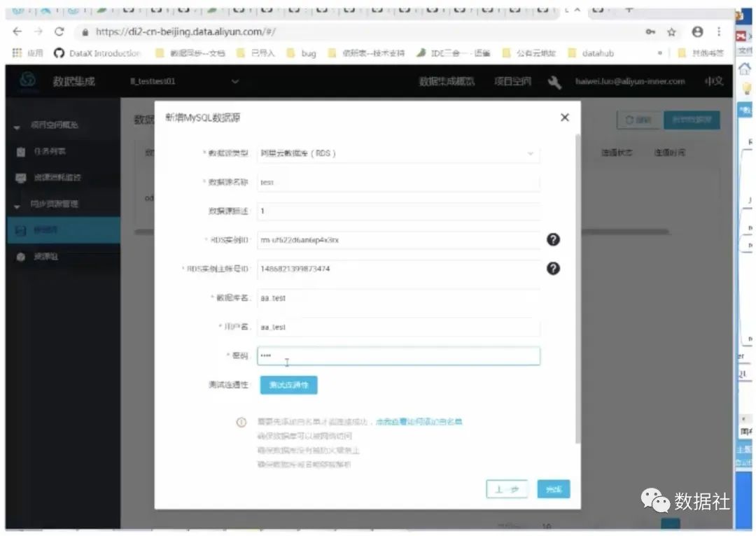Click the RDS instance ID field

coord(398,240)
